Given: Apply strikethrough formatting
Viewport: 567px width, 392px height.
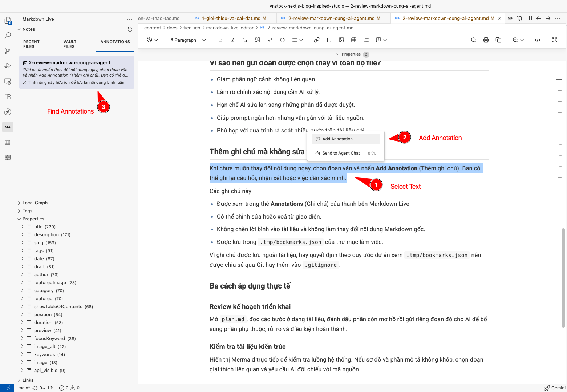Looking at the screenshot, I should (245, 40).
